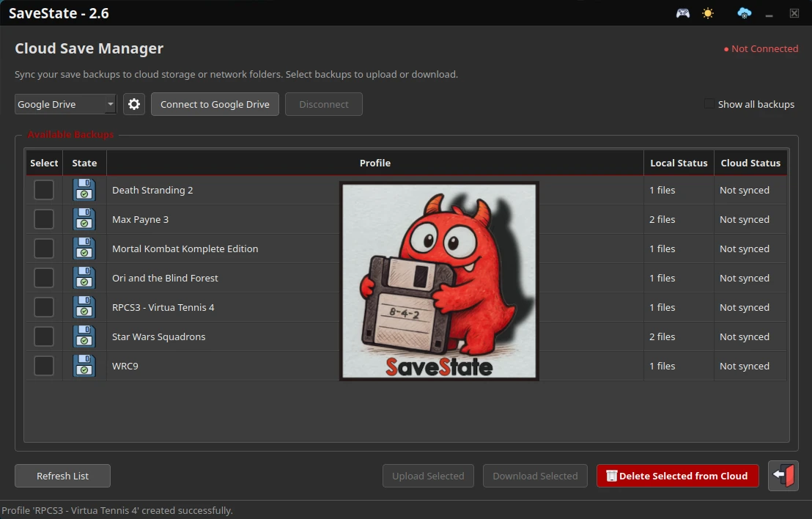Click the Upload Selected button
Image resolution: width=812 pixels, height=519 pixels.
(428, 476)
